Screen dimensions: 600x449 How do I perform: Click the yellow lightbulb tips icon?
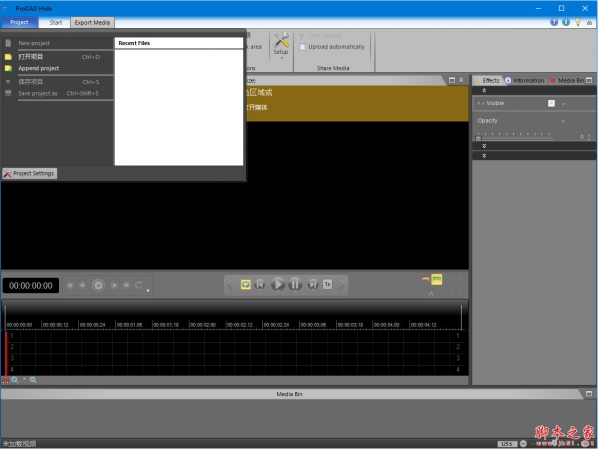[x=577, y=22]
